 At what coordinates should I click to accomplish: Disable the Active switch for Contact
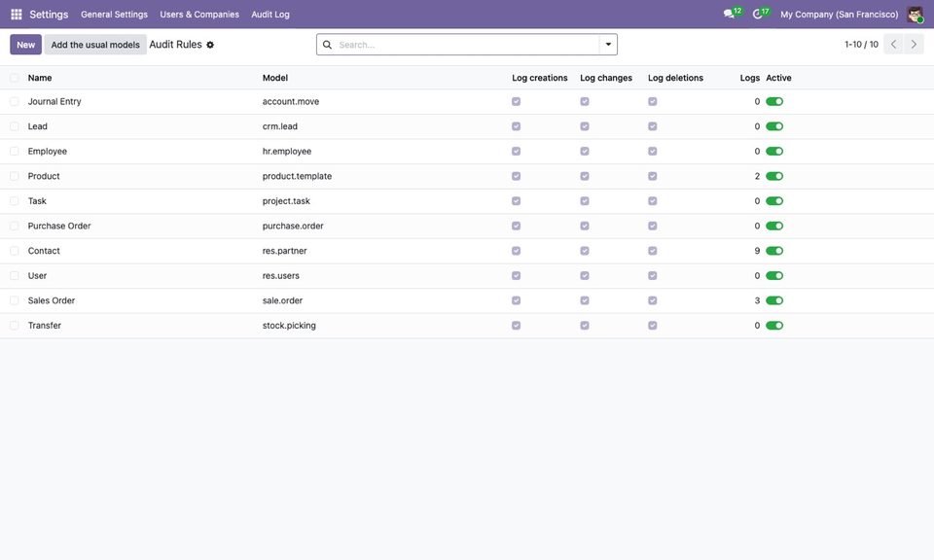(774, 251)
